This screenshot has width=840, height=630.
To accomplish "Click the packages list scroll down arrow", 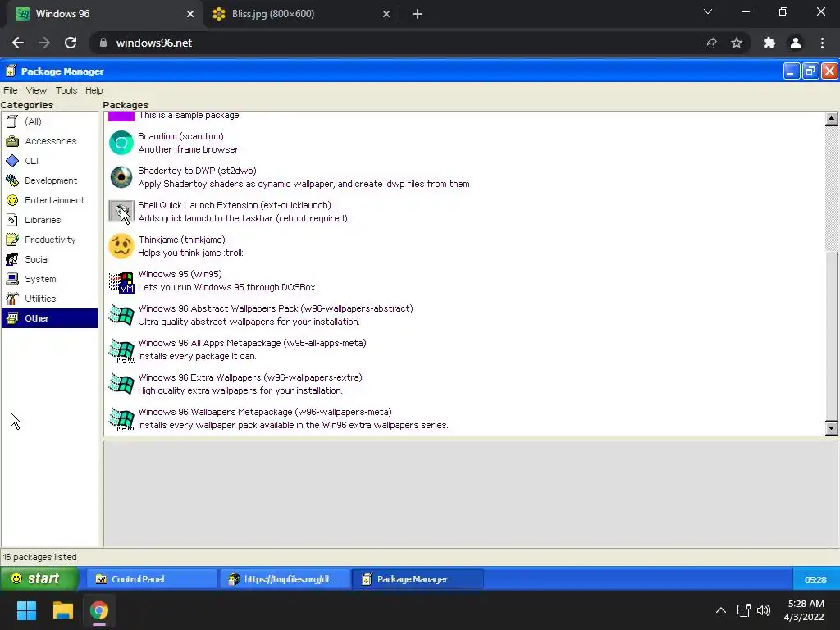I will tap(832, 427).
